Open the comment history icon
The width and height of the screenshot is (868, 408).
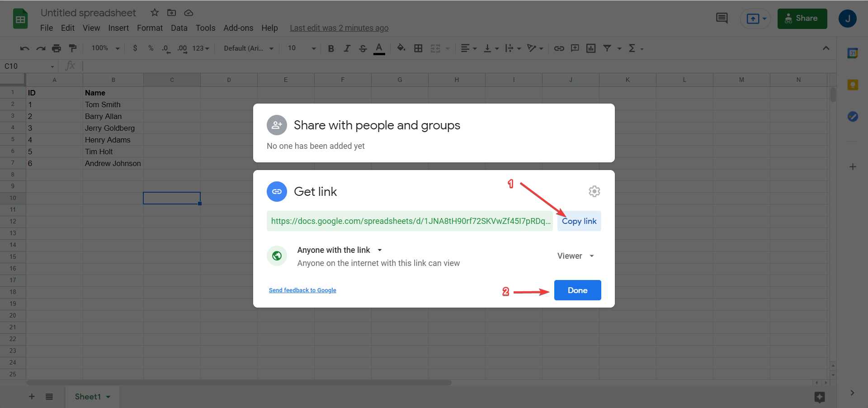pyautogui.click(x=722, y=19)
